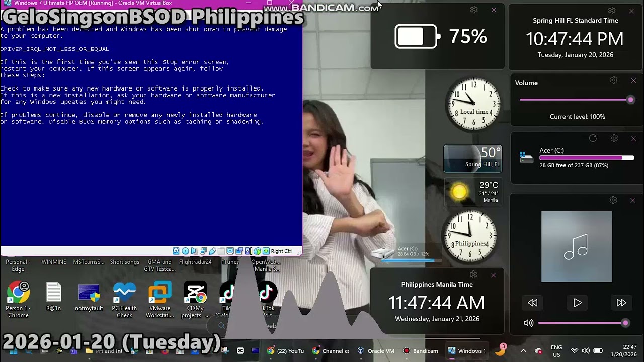This screenshot has height=362, width=644.
Task: Select the Short songs desktop label
Action: (124, 262)
